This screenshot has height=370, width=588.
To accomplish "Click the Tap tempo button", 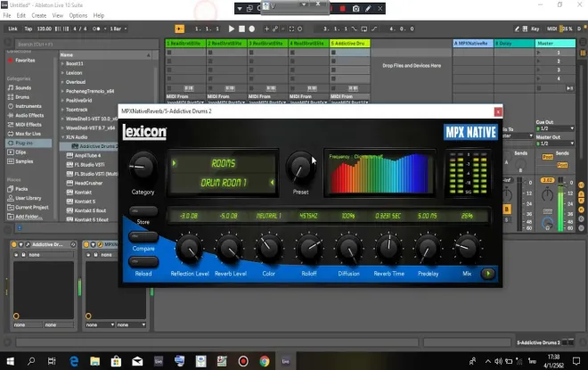I will 29,29.
